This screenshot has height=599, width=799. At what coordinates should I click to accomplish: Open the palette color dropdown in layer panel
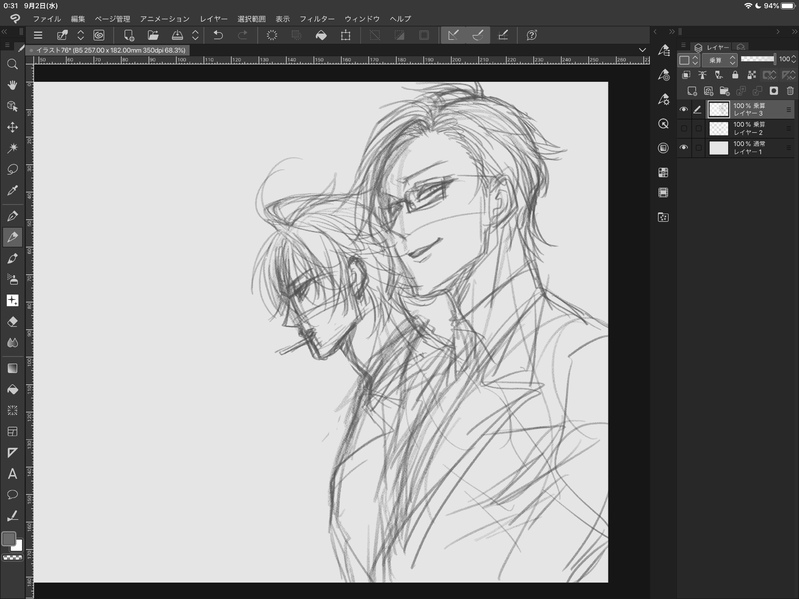point(688,60)
